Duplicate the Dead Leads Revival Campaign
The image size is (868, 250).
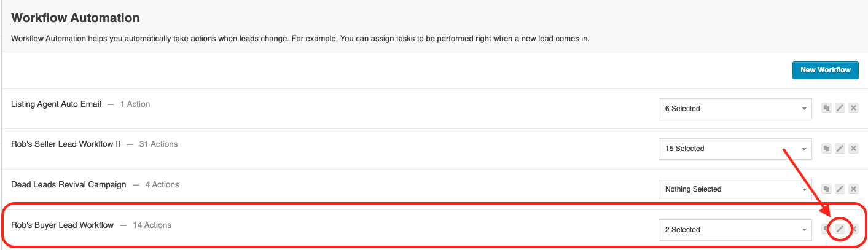click(x=827, y=189)
